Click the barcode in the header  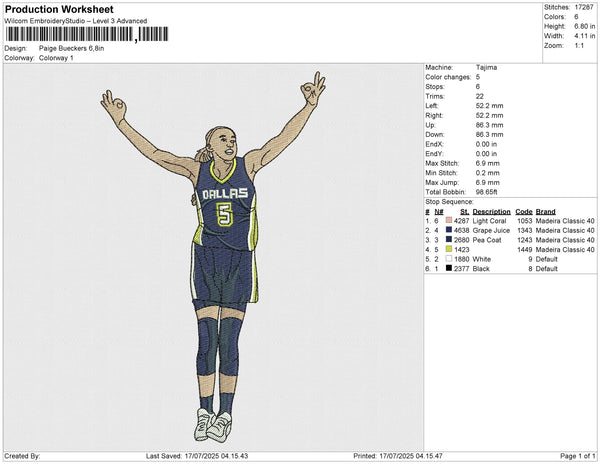[x=87, y=34]
